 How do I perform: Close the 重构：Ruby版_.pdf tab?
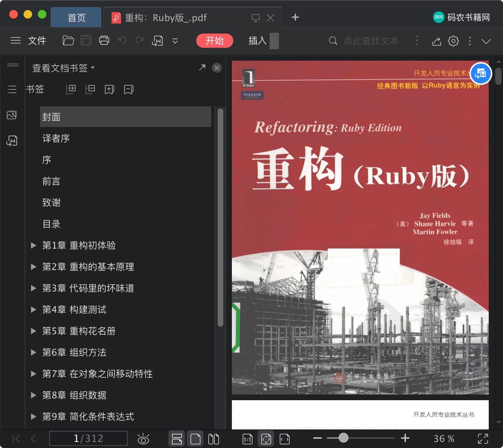click(x=270, y=18)
